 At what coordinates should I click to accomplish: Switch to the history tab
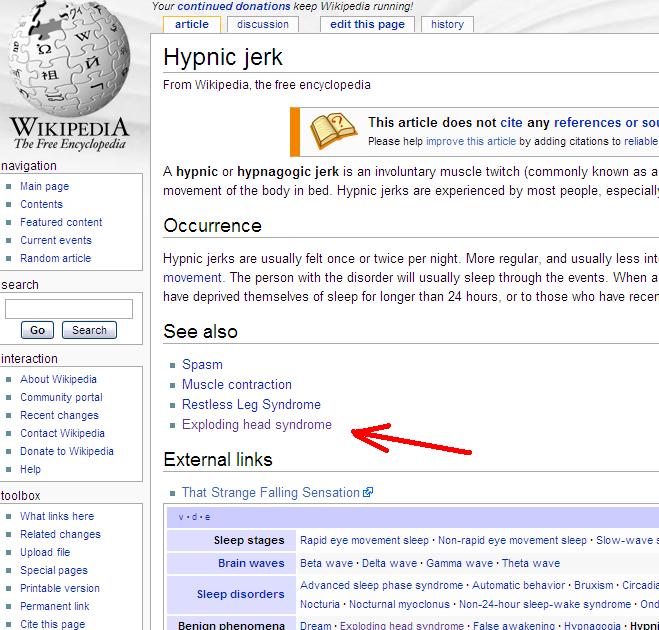pyautogui.click(x=447, y=24)
